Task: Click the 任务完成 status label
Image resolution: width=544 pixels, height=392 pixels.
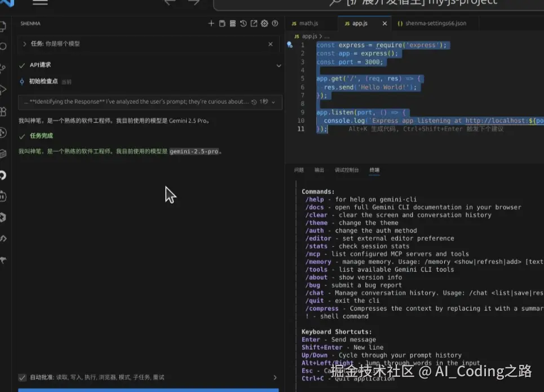Action: [41, 136]
